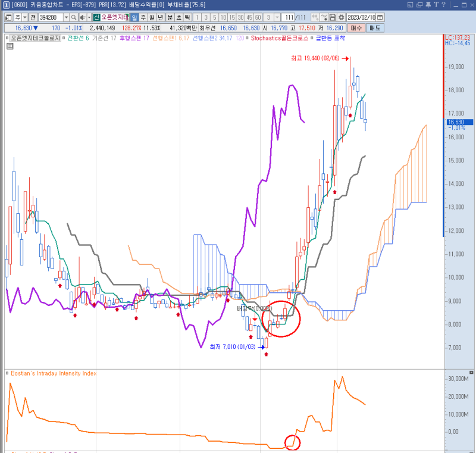Click the stock search magnifier icon

tap(74, 18)
